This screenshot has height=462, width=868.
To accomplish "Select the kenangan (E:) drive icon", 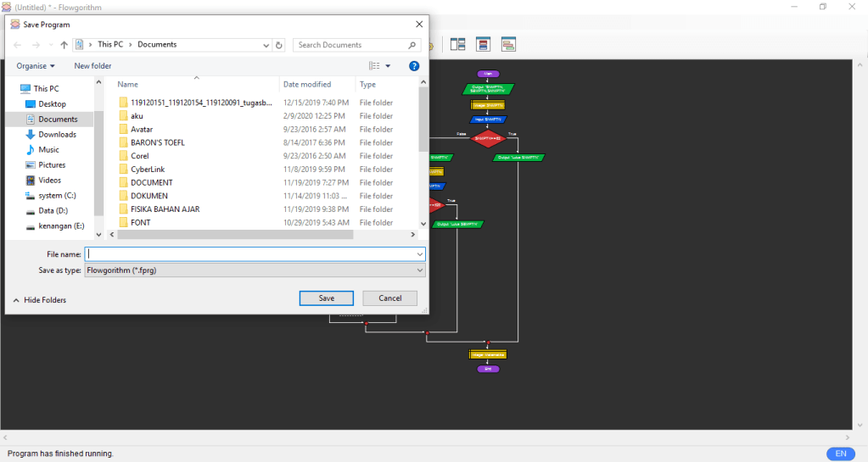I will 31,225.
